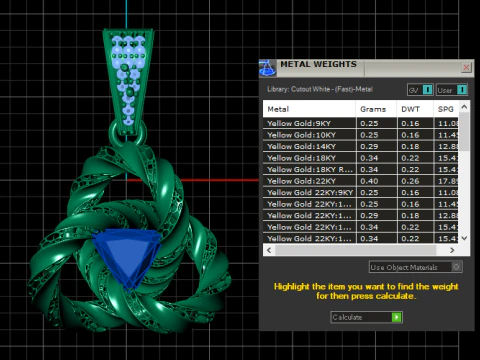Click the Calculate button
The height and width of the screenshot is (360, 480).
tap(366, 317)
